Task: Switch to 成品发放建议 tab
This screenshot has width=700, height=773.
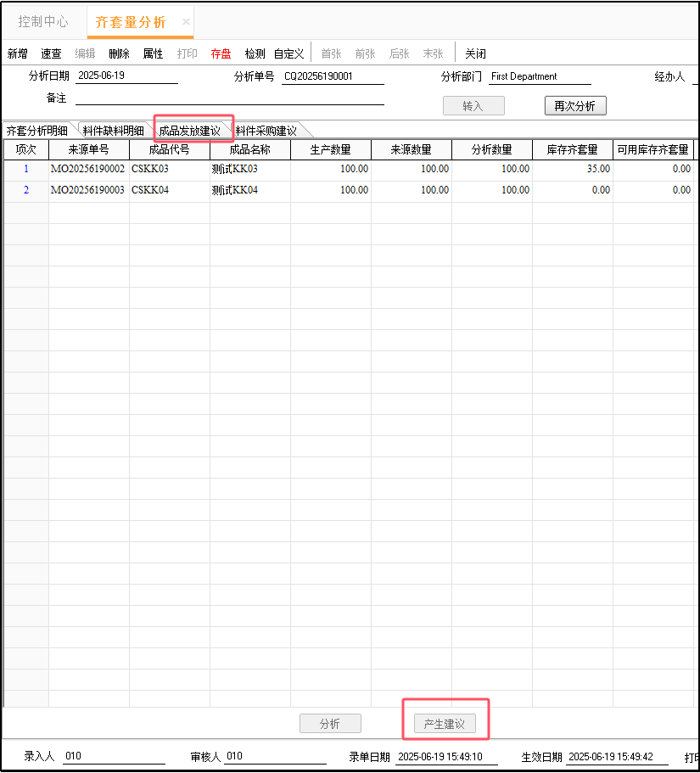Action: [x=190, y=131]
